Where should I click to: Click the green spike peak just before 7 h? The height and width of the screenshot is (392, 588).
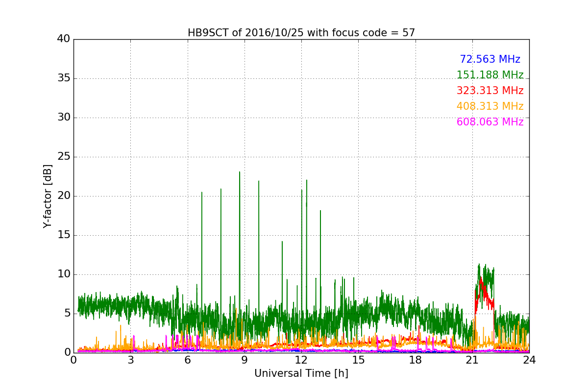(202, 193)
